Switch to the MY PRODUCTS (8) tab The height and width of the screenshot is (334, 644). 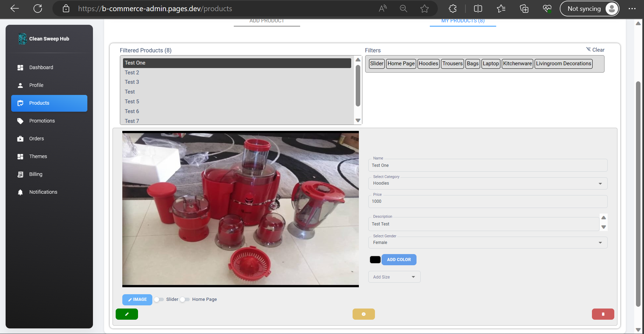463,20
